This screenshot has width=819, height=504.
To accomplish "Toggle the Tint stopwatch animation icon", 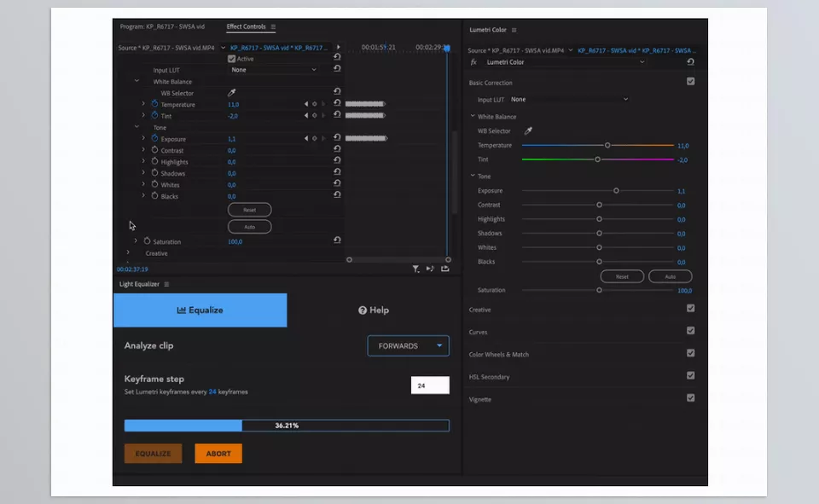I will (154, 115).
